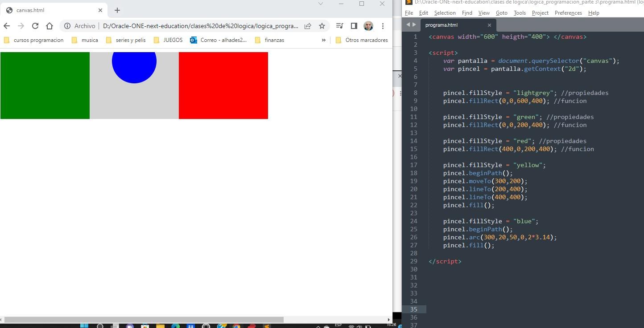Open Sublime Tools menu
Viewport: 644px width, 328px height.
[x=520, y=13]
